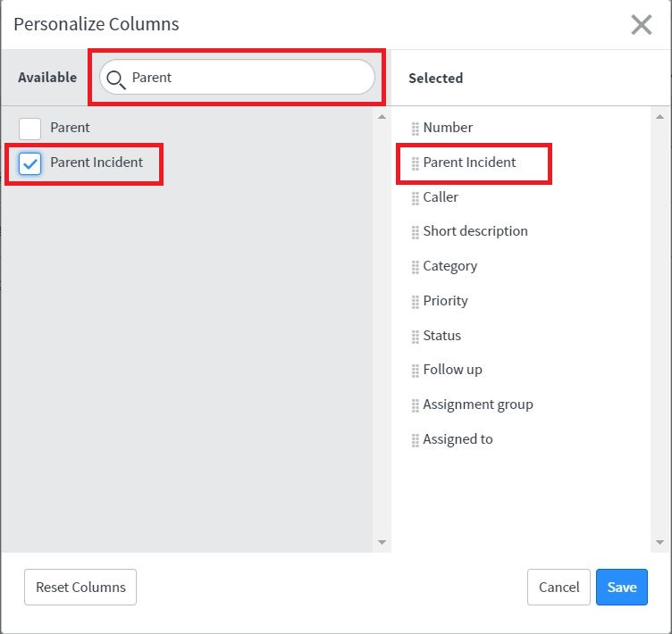
Task: Save the column personalization
Action: coord(621,587)
